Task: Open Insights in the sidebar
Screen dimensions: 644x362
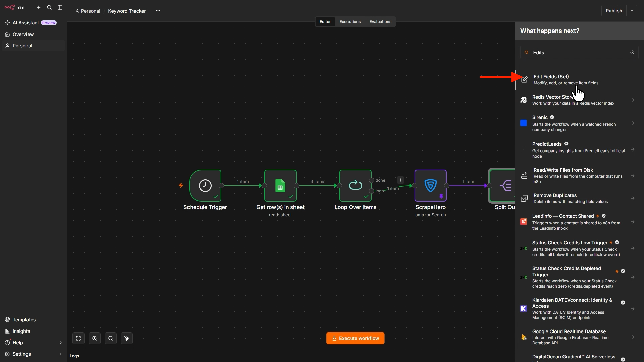Action: point(33,331)
